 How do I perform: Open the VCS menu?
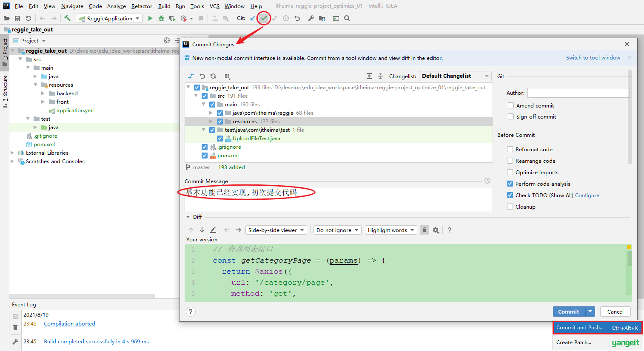click(x=214, y=6)
